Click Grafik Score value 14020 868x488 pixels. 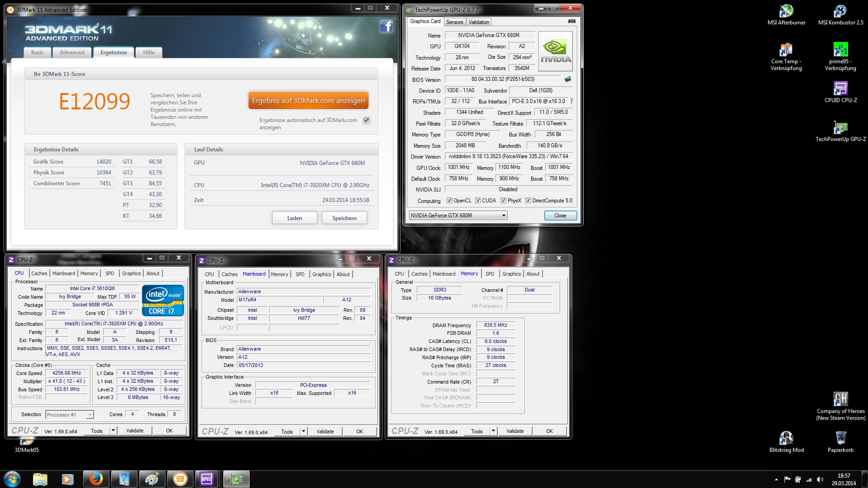point(104,162)
